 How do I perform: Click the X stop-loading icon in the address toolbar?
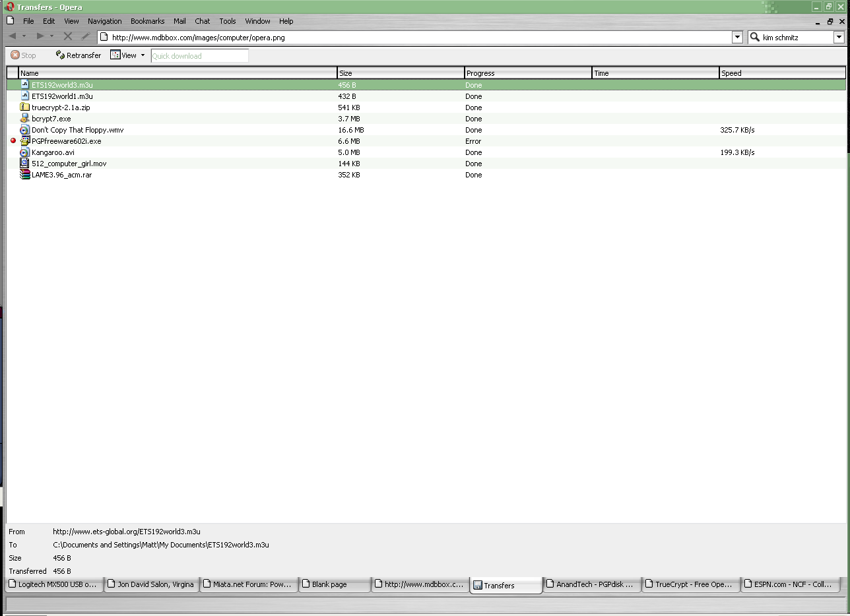(x=67, y=36)
